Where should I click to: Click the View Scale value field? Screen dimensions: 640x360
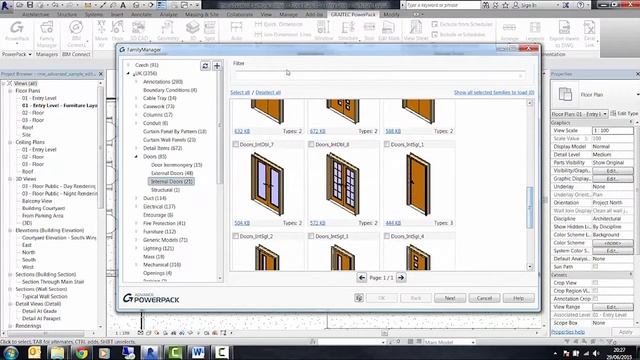[x=613, y=131]
